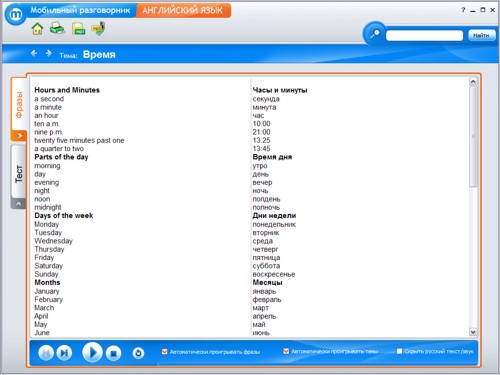This screenshot has width=500, height=375.
Task: Skip to the next phrase
Action: [64, 353]
